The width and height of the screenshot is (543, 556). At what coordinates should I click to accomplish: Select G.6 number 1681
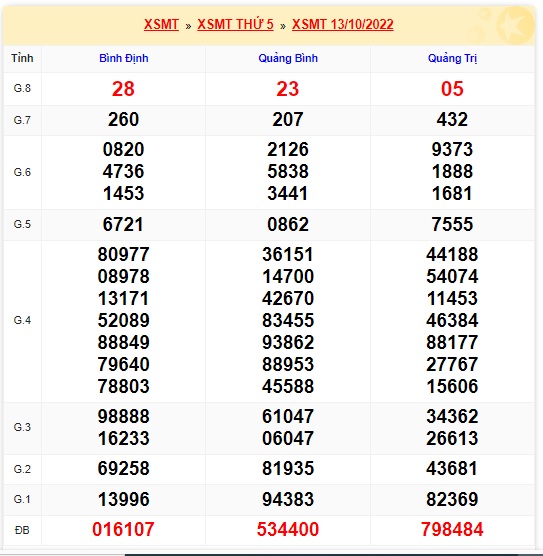[452, 194]
